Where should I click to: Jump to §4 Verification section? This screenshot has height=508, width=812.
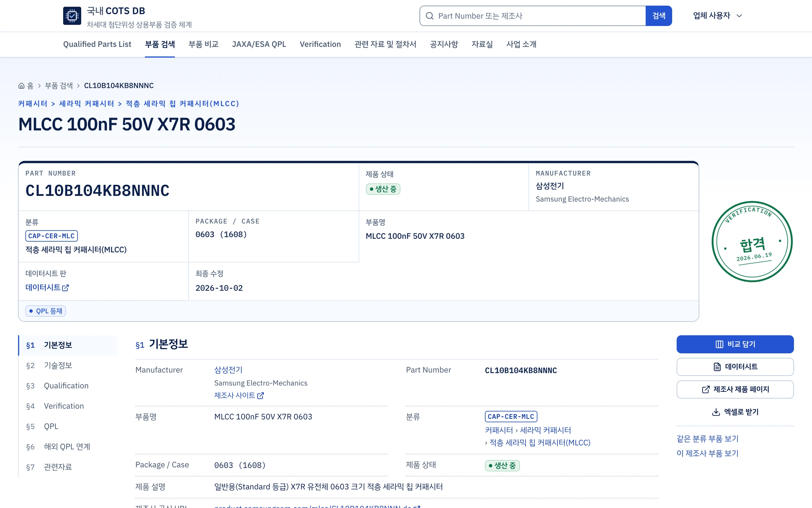click(68, 406)
